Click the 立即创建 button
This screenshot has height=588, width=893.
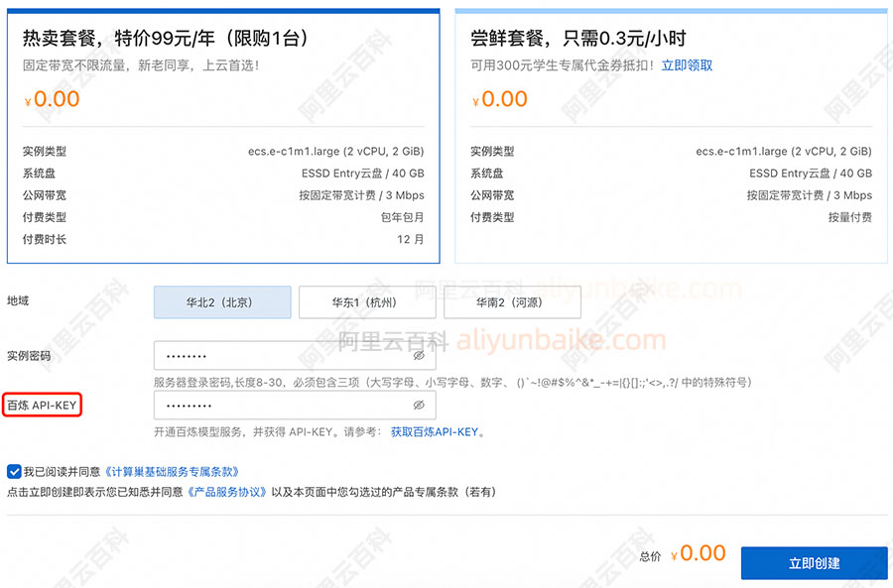click(815, 563)
